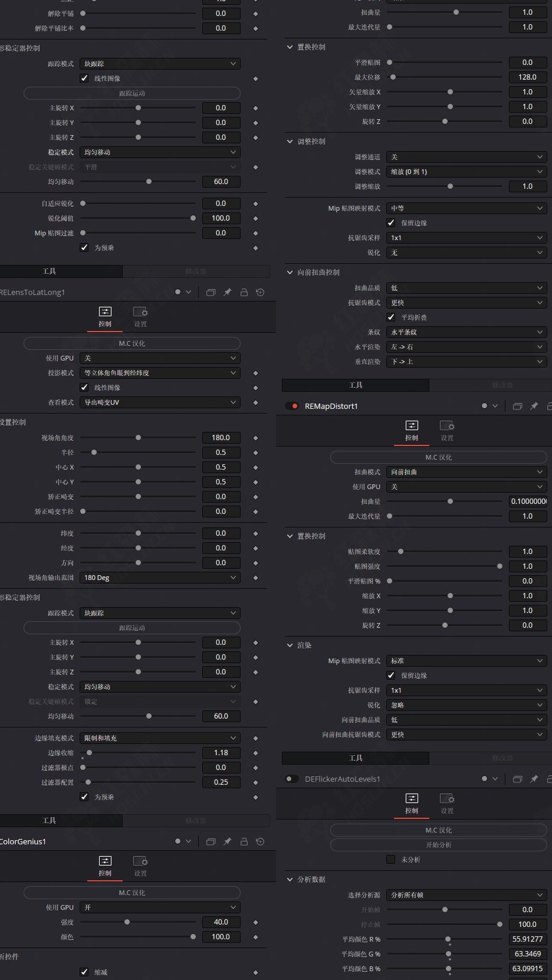Reset ColorGenius1 with its reset icon
This screenshot has height=980, width=552.
click(260, 841)
